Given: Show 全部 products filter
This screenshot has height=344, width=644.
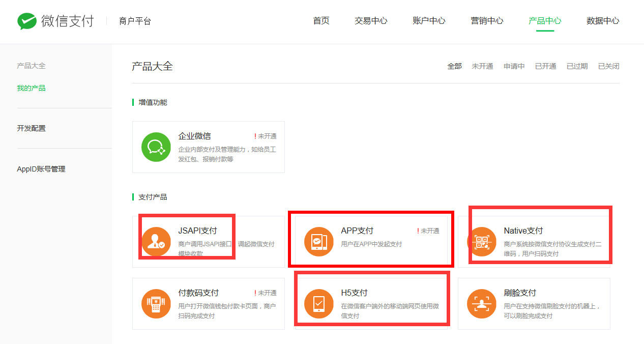Looking at the screenshot, I should [x=455, y=66].
